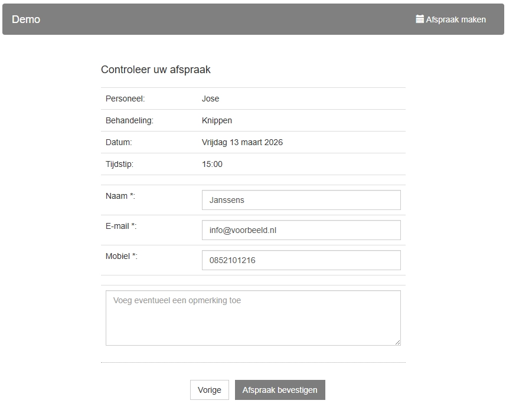Click the Behandeling label
The height and width of the screenshot is (420, 506).
129,120
